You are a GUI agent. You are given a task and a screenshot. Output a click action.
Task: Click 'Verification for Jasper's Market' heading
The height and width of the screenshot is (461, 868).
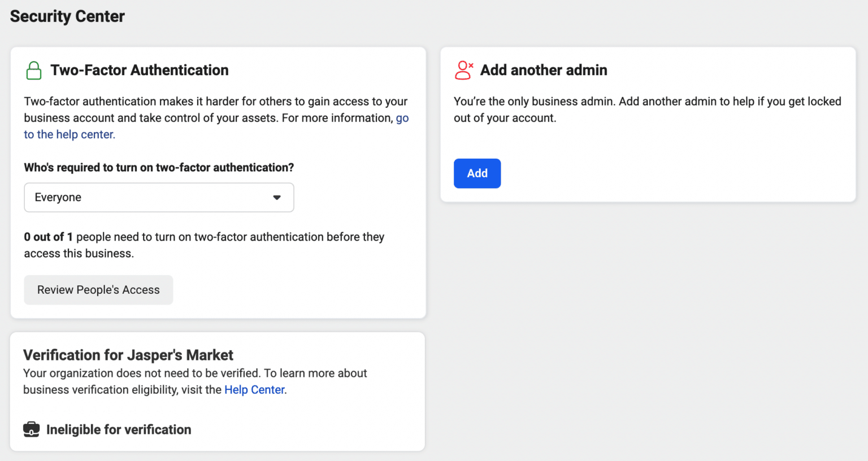tap(128, 355)
